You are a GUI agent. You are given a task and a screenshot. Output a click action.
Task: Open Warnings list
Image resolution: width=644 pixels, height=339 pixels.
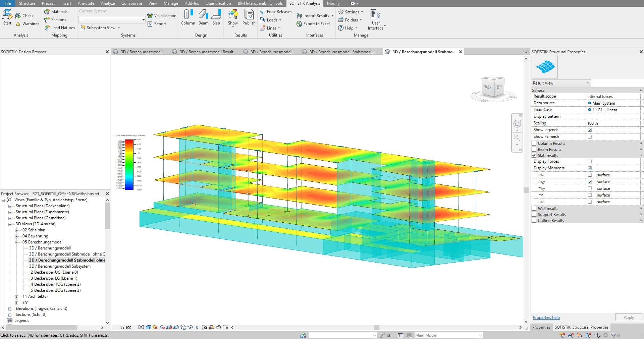27,24
